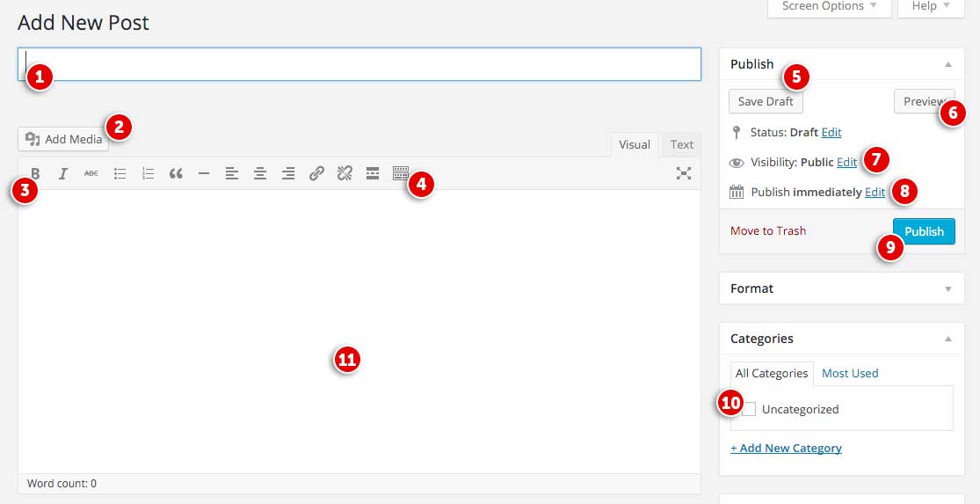Move the post to Trash
Viewport: 980px width, 504px height.
(x=768, y=230)
